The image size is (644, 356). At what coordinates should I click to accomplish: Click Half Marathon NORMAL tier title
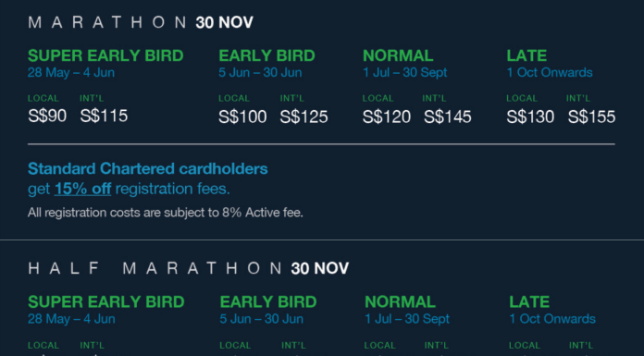click(x=400, y=301)
